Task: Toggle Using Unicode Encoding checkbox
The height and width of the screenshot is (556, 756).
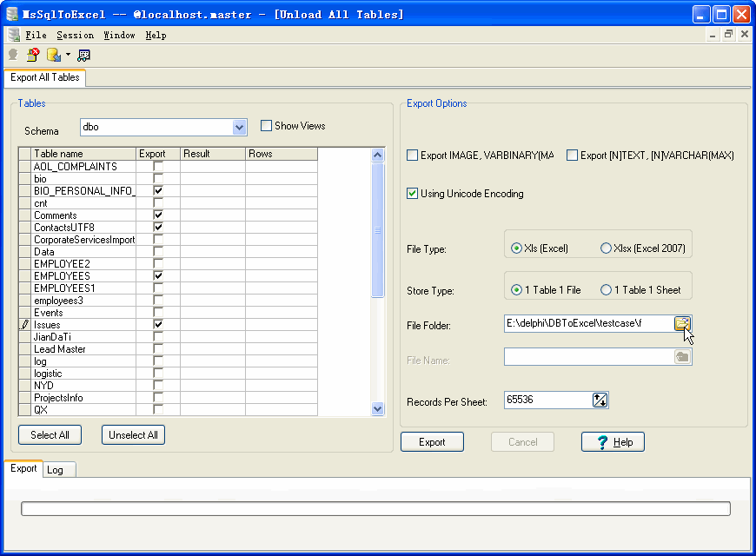Action: (x=412, y=194)
